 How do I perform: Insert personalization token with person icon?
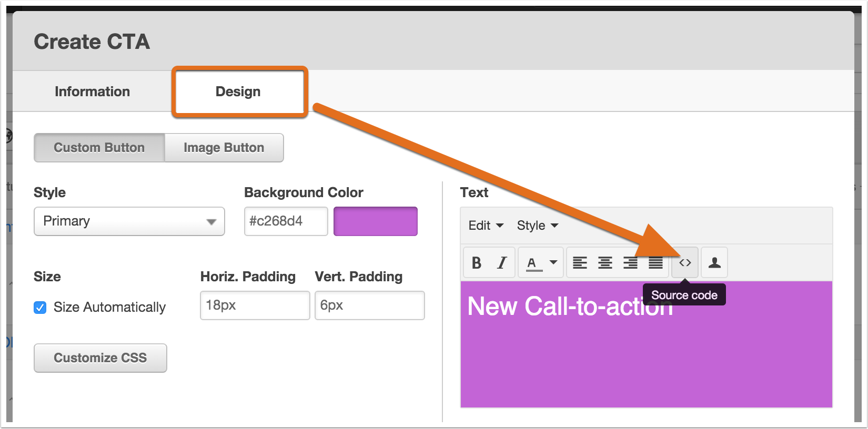[714, 262]
